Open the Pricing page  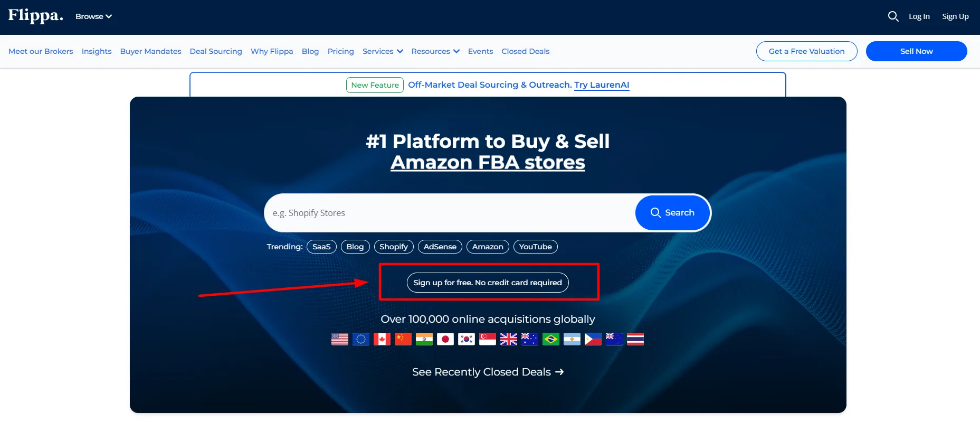340,51
